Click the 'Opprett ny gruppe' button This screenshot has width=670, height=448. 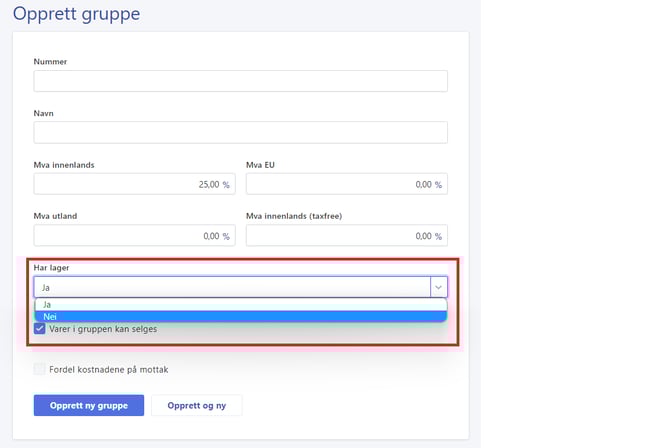(x=89, y=405)
